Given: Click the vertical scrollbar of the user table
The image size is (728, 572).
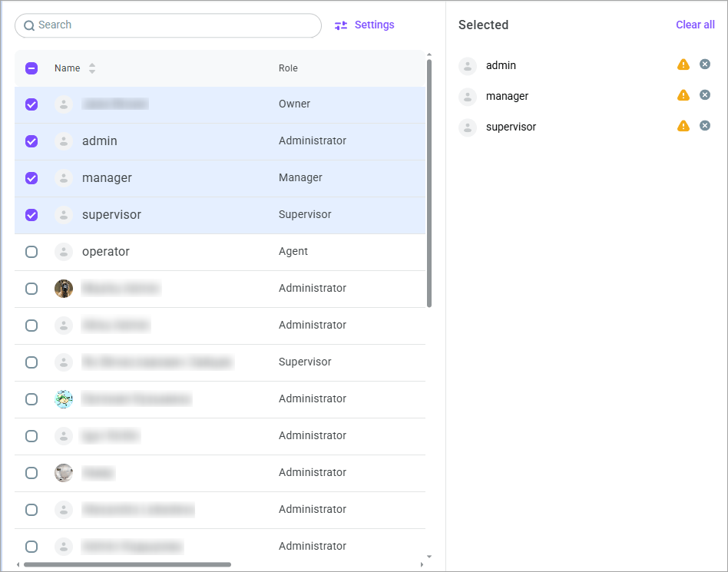Looking at the screenshot, I should 429,184.
